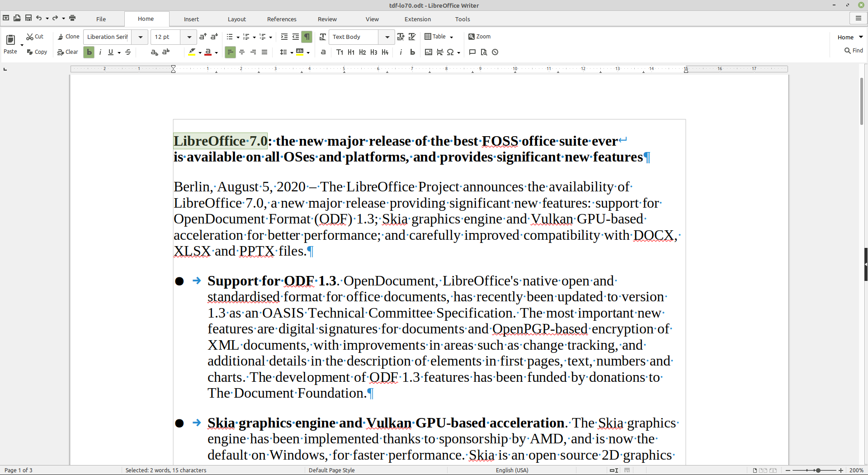Insert a comment
868x475 pixels.
click(472, 52)
